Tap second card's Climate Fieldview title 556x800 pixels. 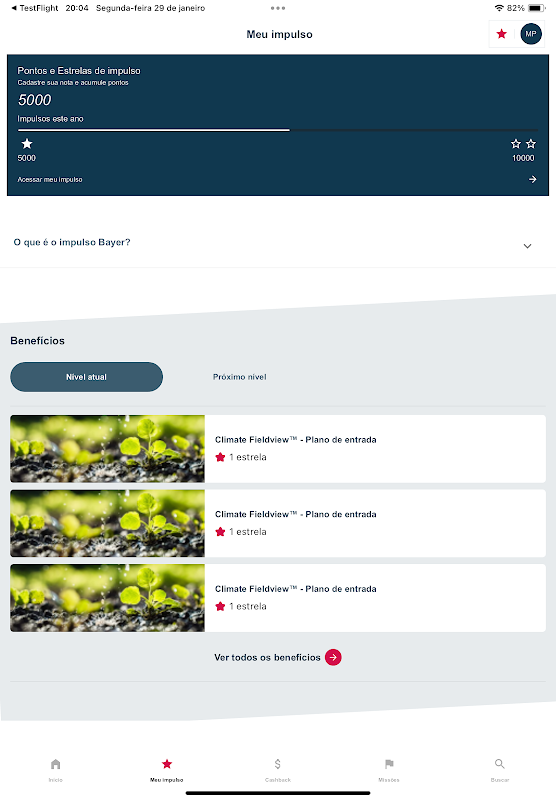[295, 514]
